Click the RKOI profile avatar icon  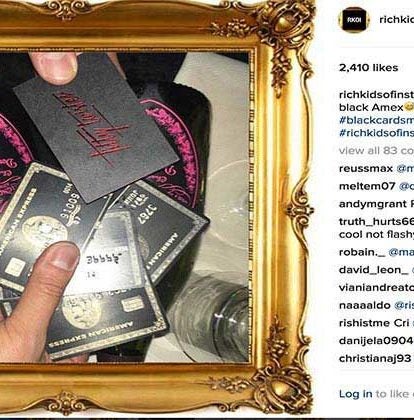coord(354,20)
